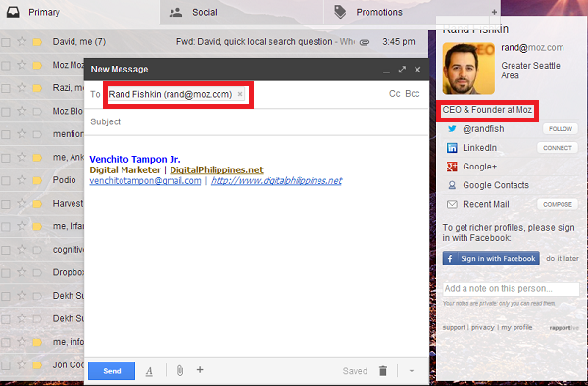The image size is (588, 386).
Task: Discard draft with trash icon
Action: (383, 371)
